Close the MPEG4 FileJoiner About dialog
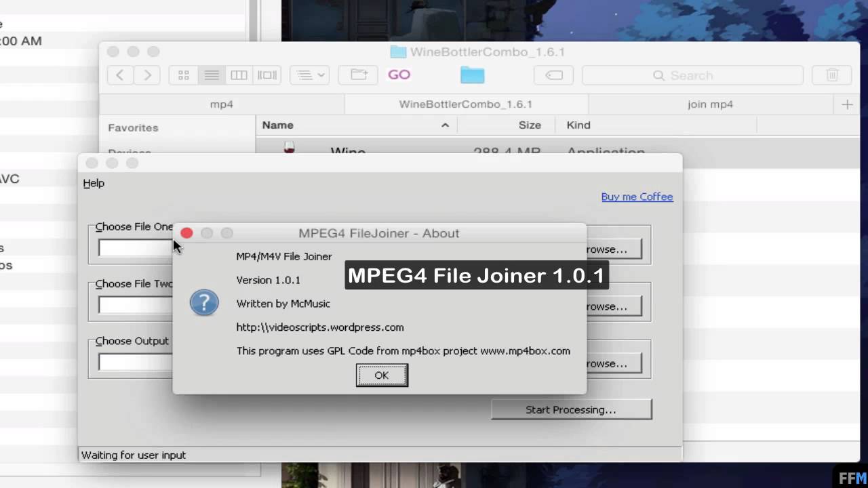Image resolution: width=868 pixels, height=488 pixels. pyautogui.click(x=186, y=233)
